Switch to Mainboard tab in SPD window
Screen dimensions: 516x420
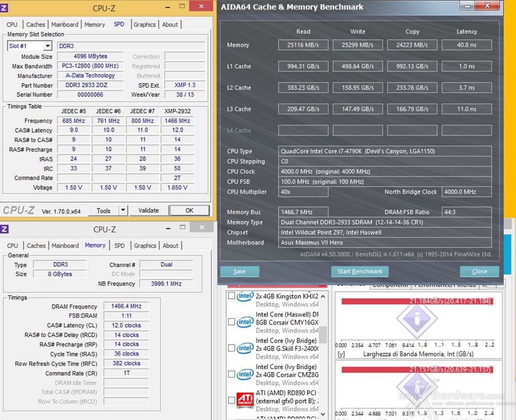(65, 24)
